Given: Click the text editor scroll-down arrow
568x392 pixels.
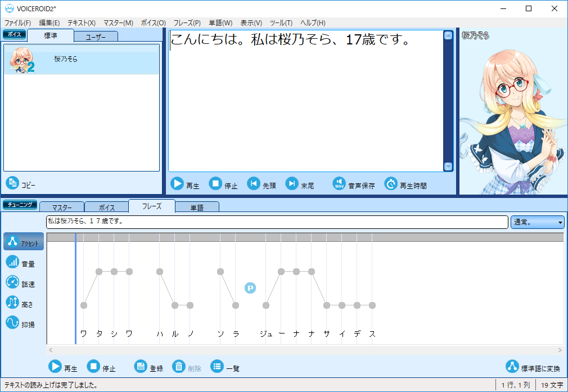Looking at the screenshot, I should (x=448, y=166).
